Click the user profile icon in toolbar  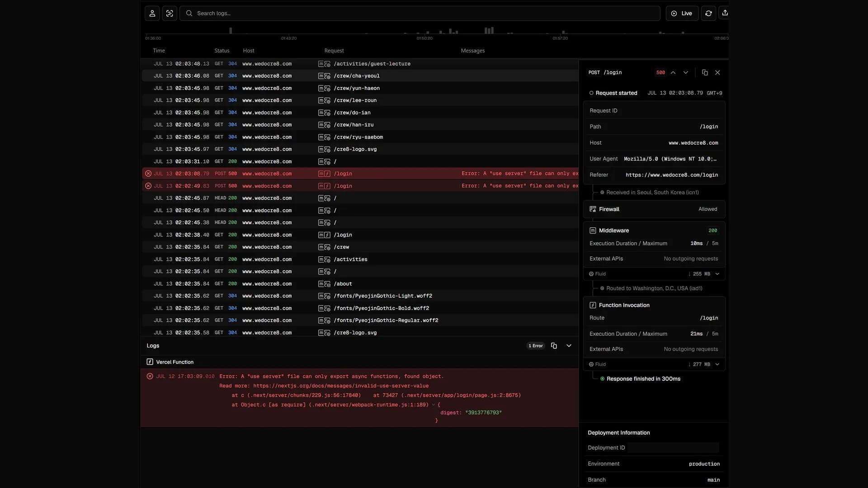[152, 13]
